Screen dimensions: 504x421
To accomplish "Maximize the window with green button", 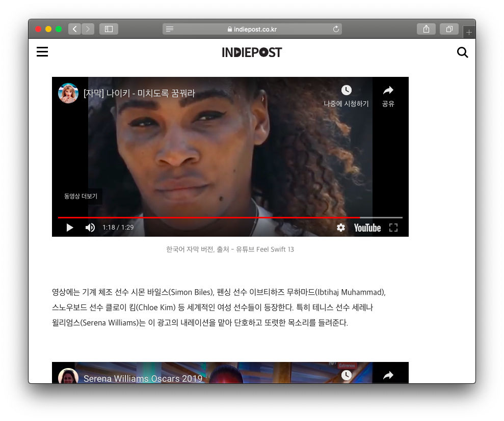I will [59, 29].
